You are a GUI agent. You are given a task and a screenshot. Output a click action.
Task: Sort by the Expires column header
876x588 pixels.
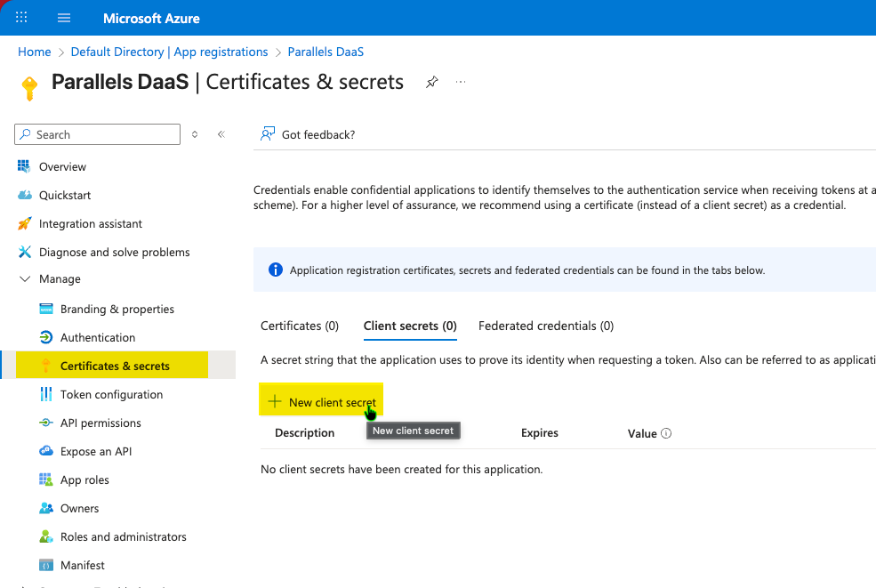[540, 433]
